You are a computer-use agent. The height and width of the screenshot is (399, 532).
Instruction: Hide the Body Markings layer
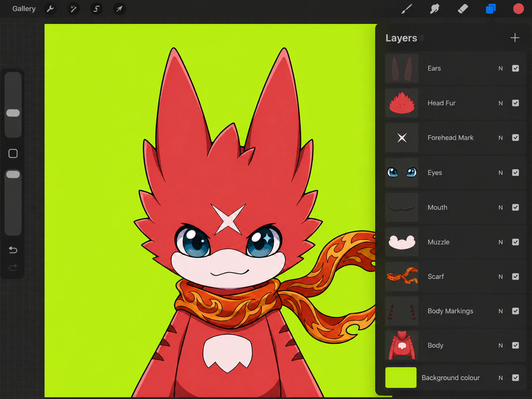tap(515, 311)
